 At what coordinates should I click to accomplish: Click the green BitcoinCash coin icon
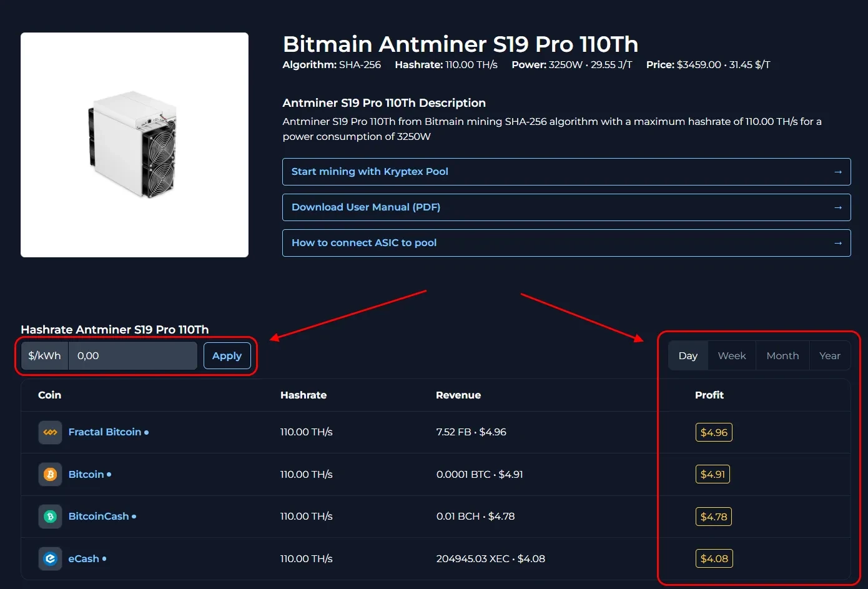(50, 517)
